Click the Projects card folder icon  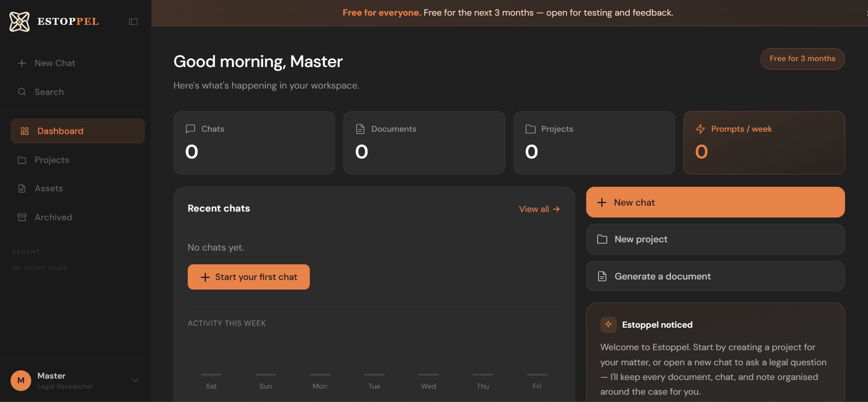[x=530, y=129]
